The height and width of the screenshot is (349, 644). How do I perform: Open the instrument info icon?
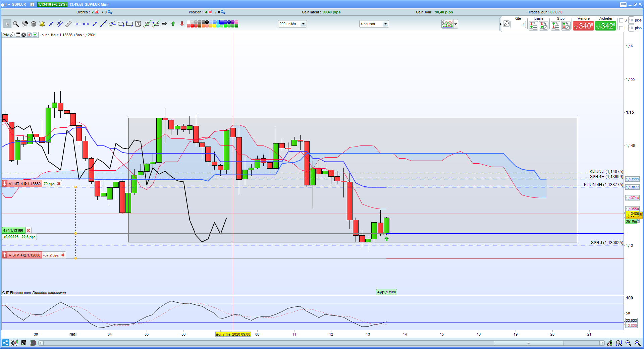coord(32,4)
